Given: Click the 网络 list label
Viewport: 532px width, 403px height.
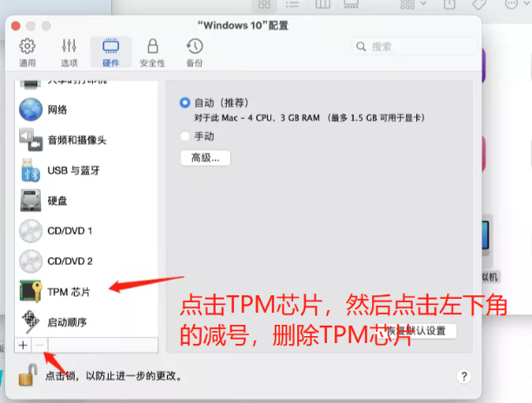Looking at the screenshot, I should coord(57,109).
